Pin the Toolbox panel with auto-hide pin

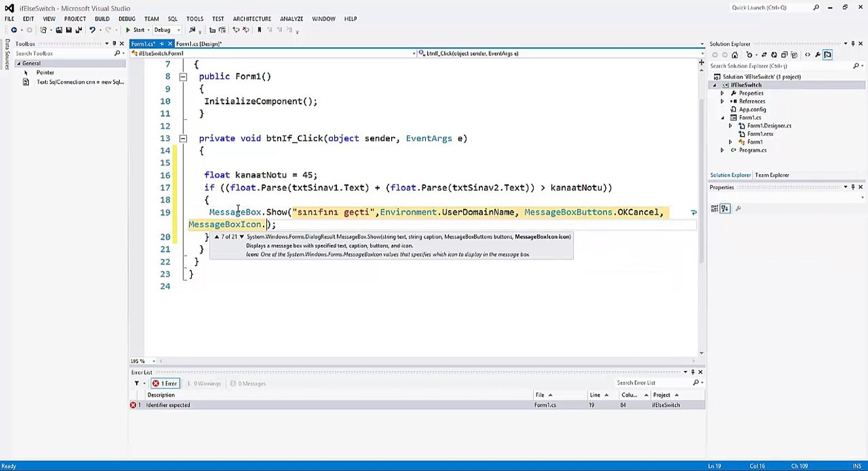click(114, 44)
